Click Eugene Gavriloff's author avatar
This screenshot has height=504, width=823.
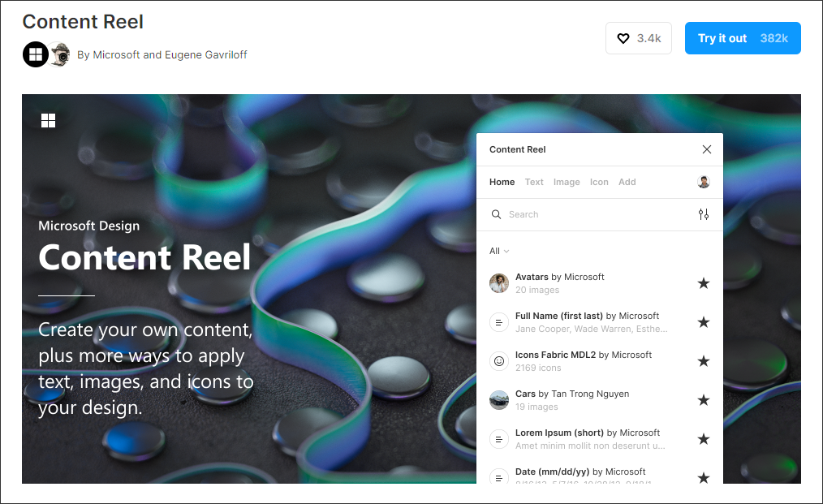tap(60, 54)
